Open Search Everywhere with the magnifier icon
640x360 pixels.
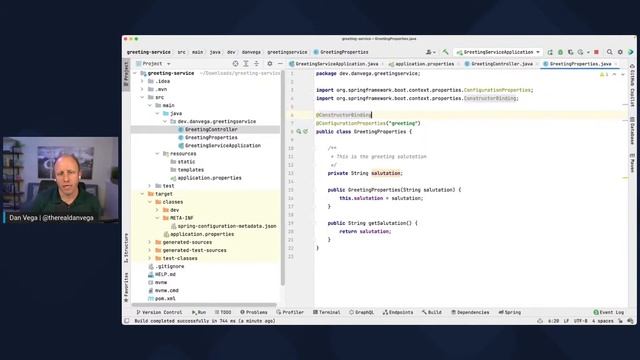click(609, 52)
